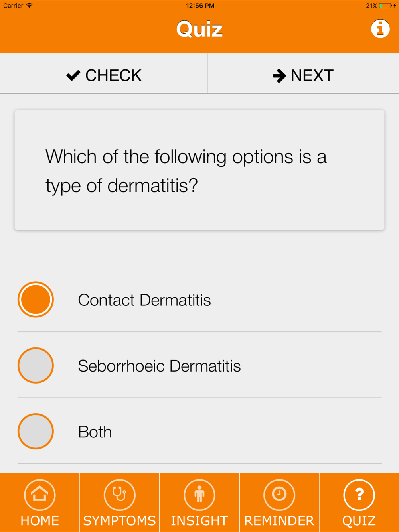
Task: Open Reminder via clock icon
Action: click(279, 495)
